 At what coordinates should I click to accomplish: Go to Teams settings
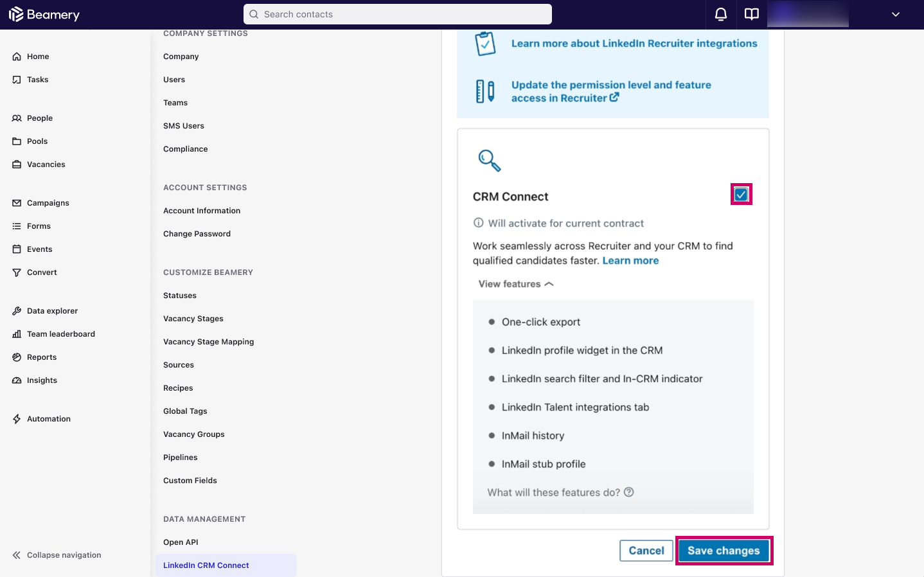pyautogui.click(x=175, y=103)
